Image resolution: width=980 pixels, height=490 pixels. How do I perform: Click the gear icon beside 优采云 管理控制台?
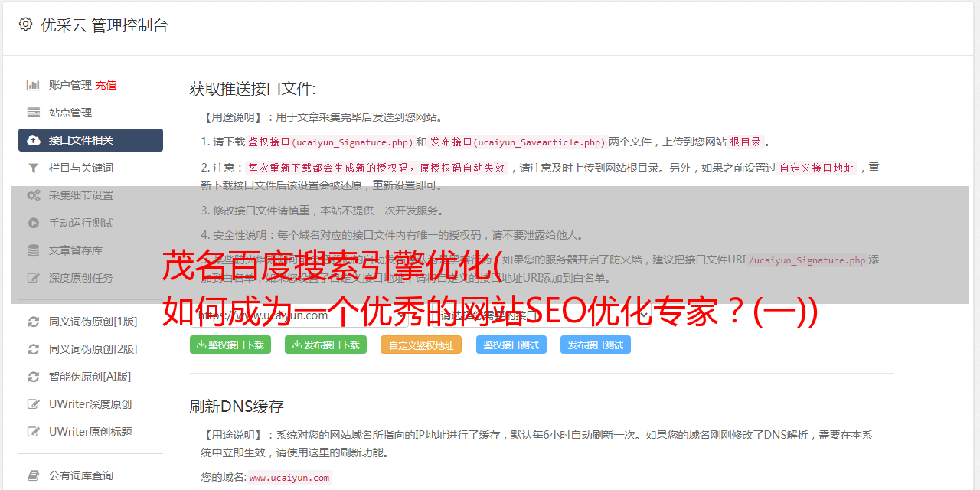tap(25, 24)
